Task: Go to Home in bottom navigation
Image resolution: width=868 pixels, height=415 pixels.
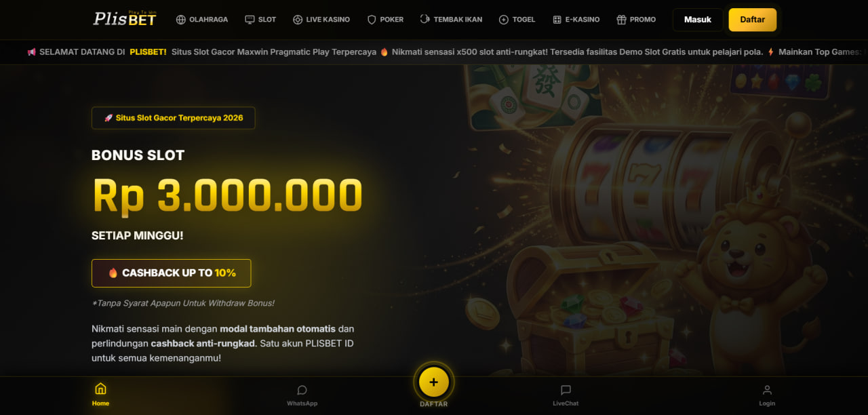Action: [x=100, y=394]
